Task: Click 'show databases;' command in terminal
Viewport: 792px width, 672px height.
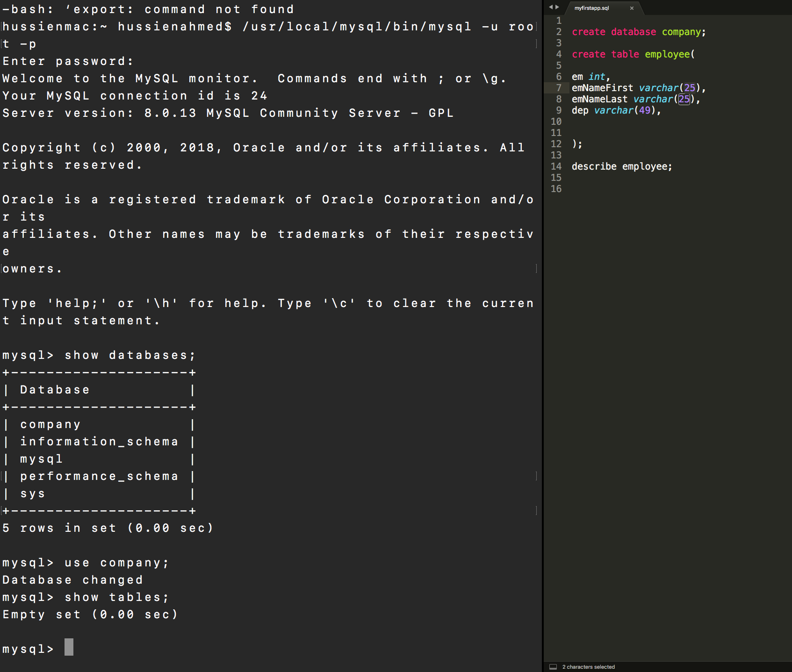Action: [x=130, y=355]
